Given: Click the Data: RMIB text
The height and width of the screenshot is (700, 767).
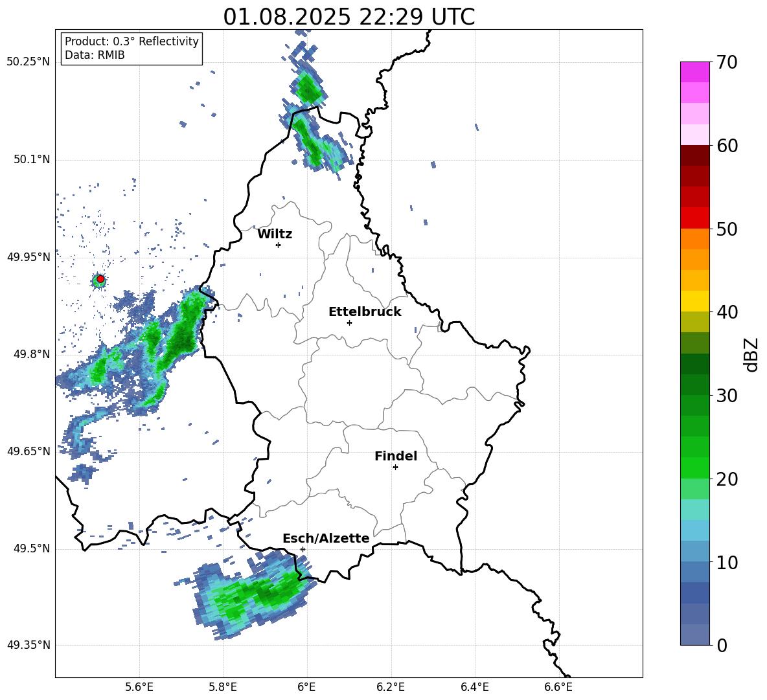Looking at the screenshot, I should 95,55.
